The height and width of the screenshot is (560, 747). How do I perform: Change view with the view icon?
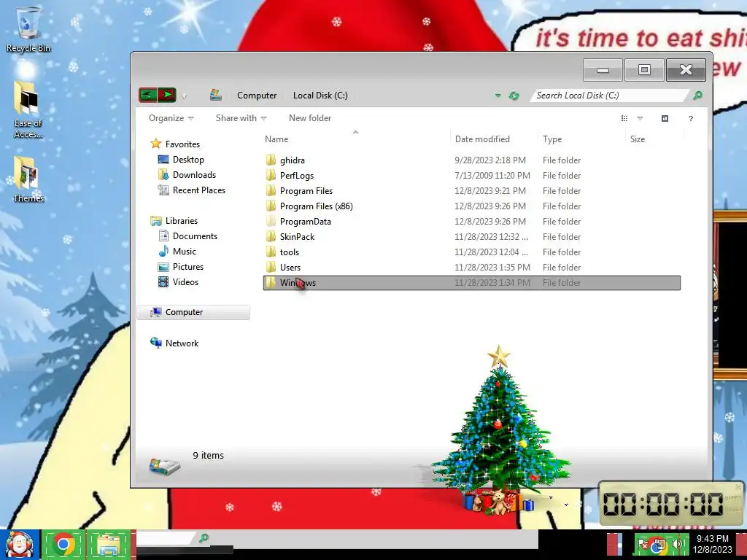[624, 119]
